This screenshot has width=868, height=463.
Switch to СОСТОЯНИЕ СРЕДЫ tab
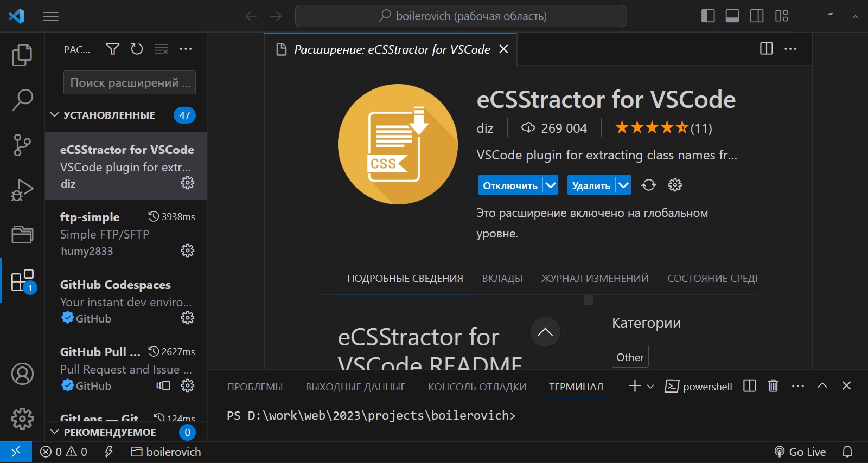[712, 279]
